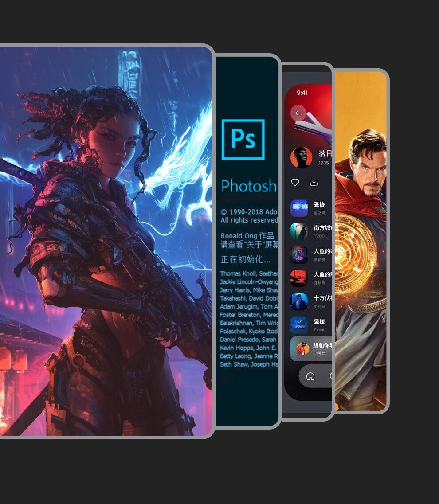
Task: Click the 1990-2018 copyright line
Action: tap(249, 212)
